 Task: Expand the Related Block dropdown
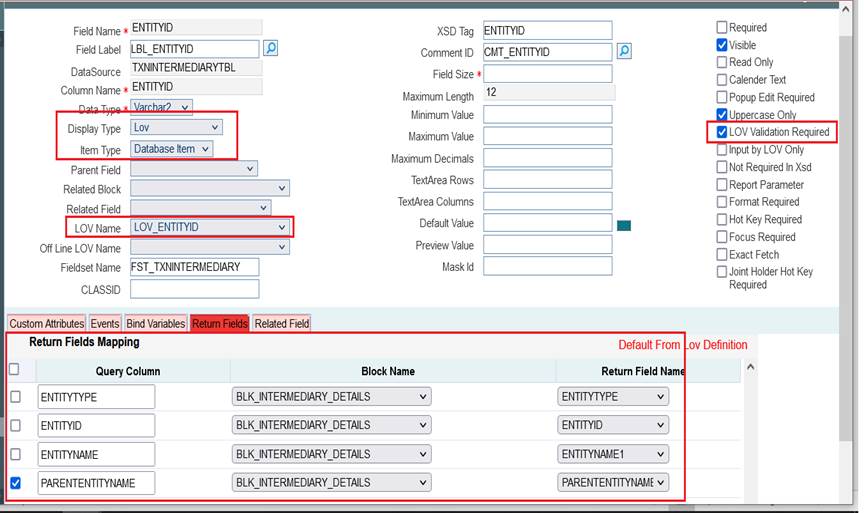coord(210,188)
